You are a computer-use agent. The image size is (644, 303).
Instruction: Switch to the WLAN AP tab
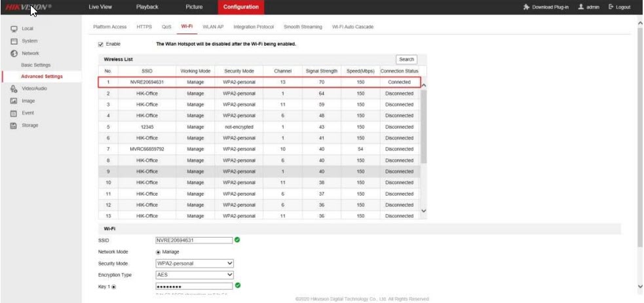click(213, 27)
